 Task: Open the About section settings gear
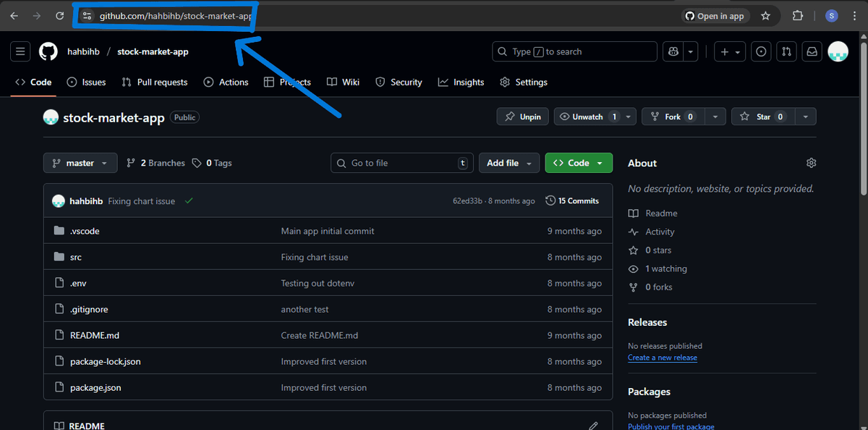tap(811, 163)
